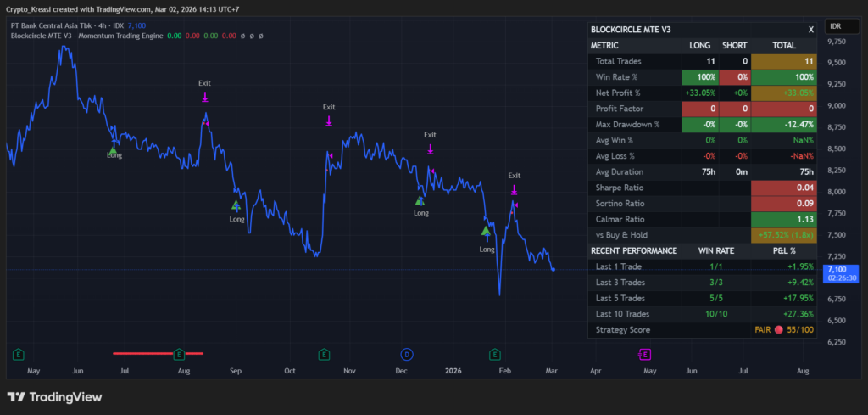
Task: Click the PT Bank Central Asia Tbk title
Action: click(x=61, y=26)
